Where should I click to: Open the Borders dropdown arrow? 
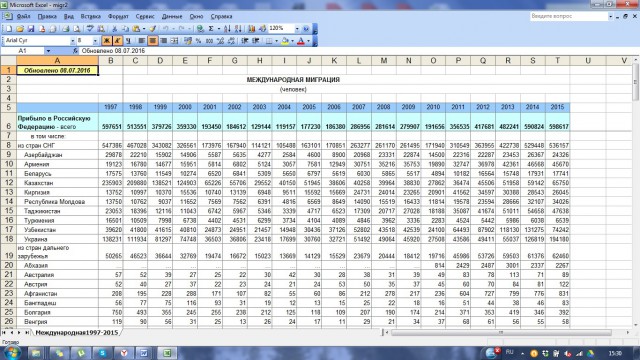pos(276,40)
